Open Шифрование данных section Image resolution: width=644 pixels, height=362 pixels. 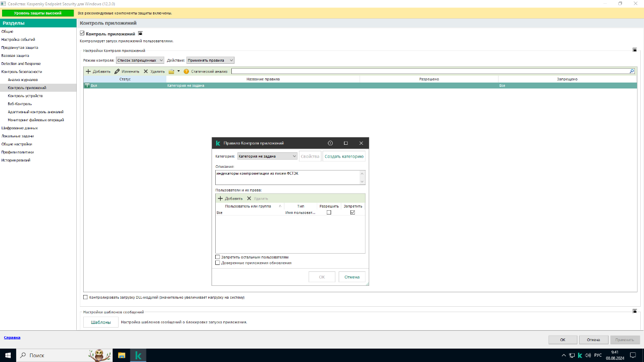coord(19,128)
